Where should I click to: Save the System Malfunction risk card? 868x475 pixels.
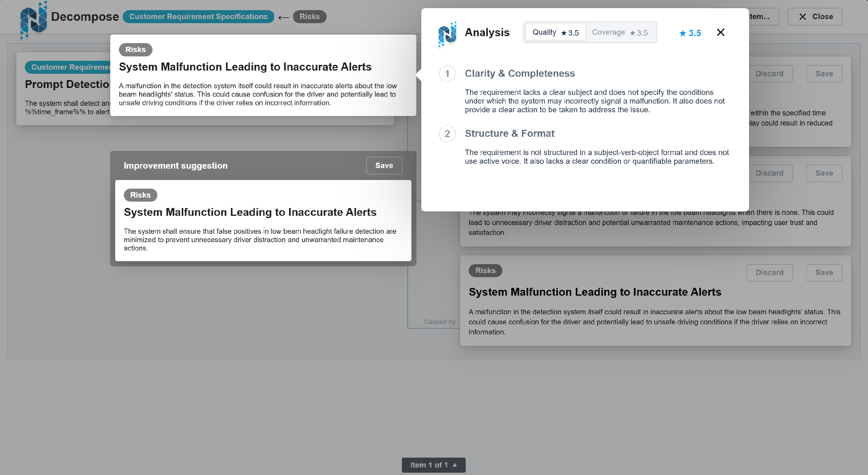click(824, 273)
